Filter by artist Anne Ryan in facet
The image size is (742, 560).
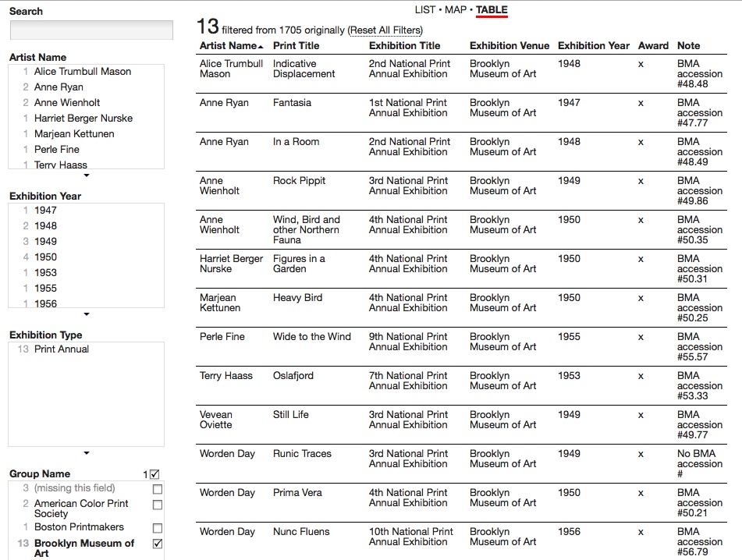tap(59, 87)
